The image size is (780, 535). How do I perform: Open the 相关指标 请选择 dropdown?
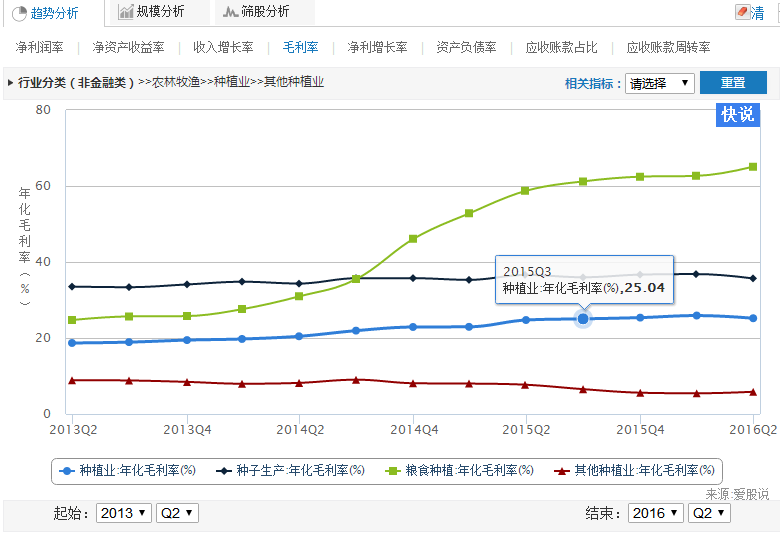click(x=660, y=83)
